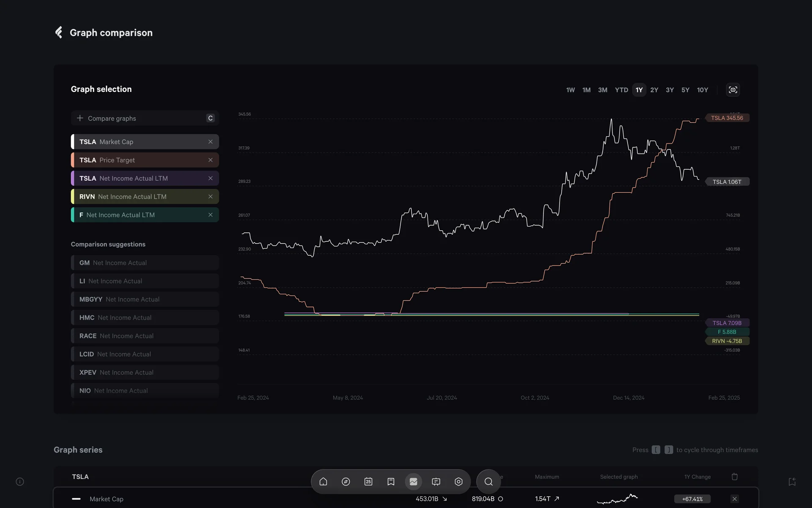Viewport: 812px width, 508px height.
Task: Switch the timeframe to 5Y
Action: click(685, 90)
